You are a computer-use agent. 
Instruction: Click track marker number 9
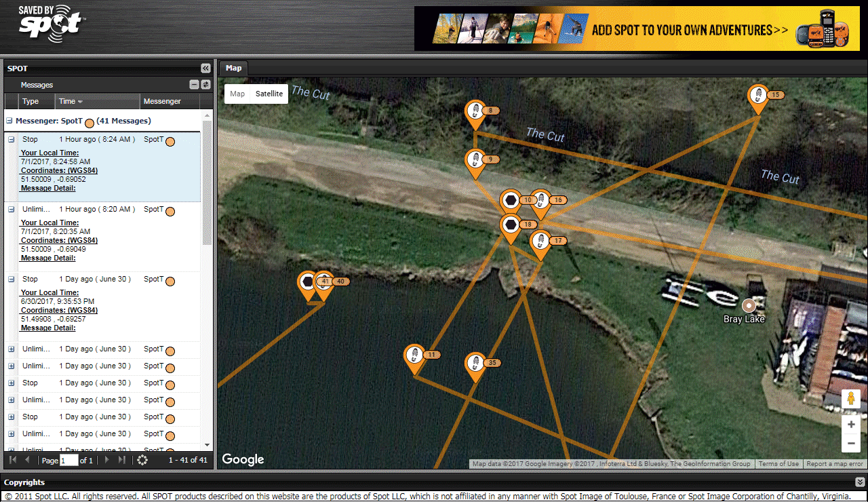pos(475,162)
